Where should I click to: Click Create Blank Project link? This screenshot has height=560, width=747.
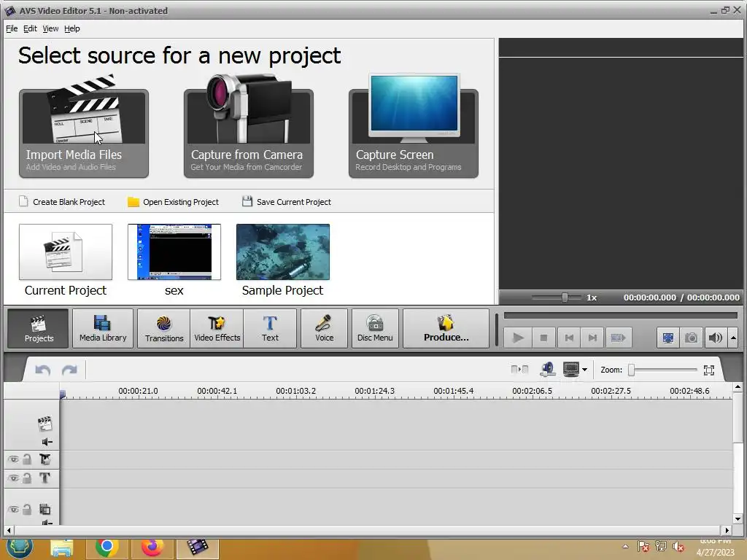62,202
